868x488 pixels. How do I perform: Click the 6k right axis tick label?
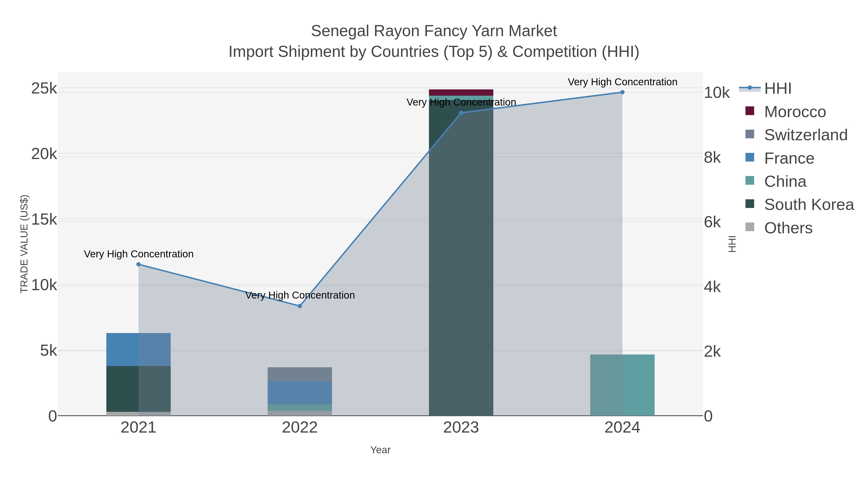(713, 222)
